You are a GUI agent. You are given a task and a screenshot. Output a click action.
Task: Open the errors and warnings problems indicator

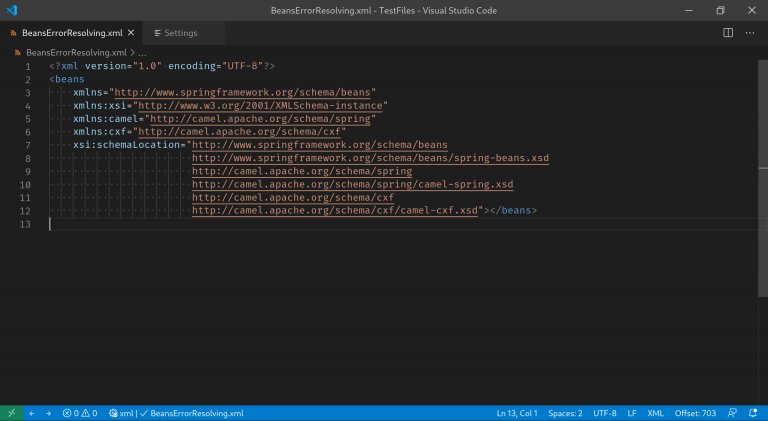80,412
